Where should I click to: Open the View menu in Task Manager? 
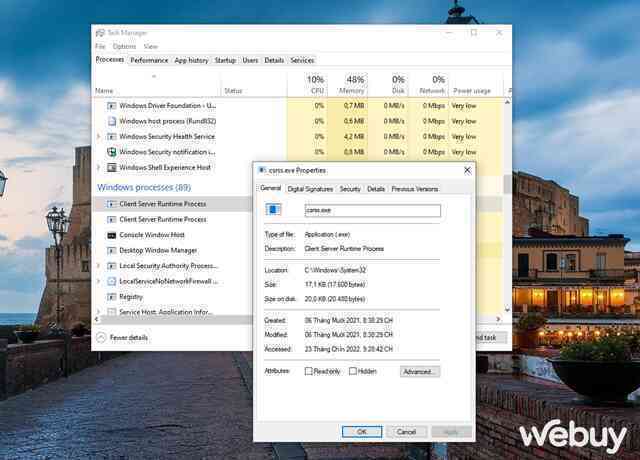[x=151, y=47]
